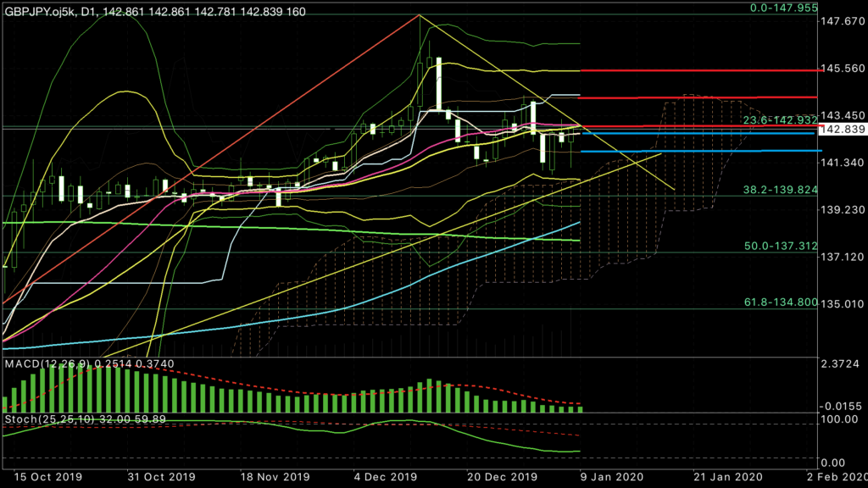Click the 20 Dec 2019 date label

(x=502, y=477)
